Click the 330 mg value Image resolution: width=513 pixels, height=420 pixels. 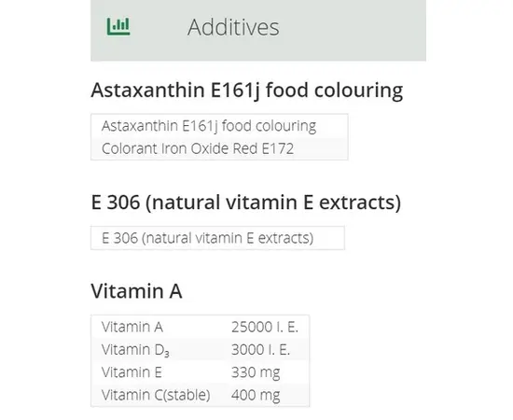click(x=256, y=372)
